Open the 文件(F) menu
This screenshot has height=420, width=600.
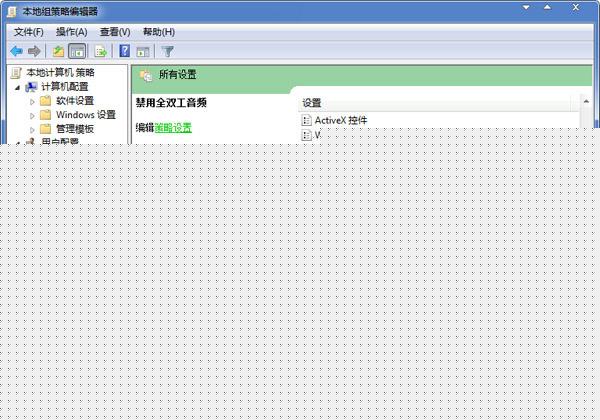click(29, 32)
